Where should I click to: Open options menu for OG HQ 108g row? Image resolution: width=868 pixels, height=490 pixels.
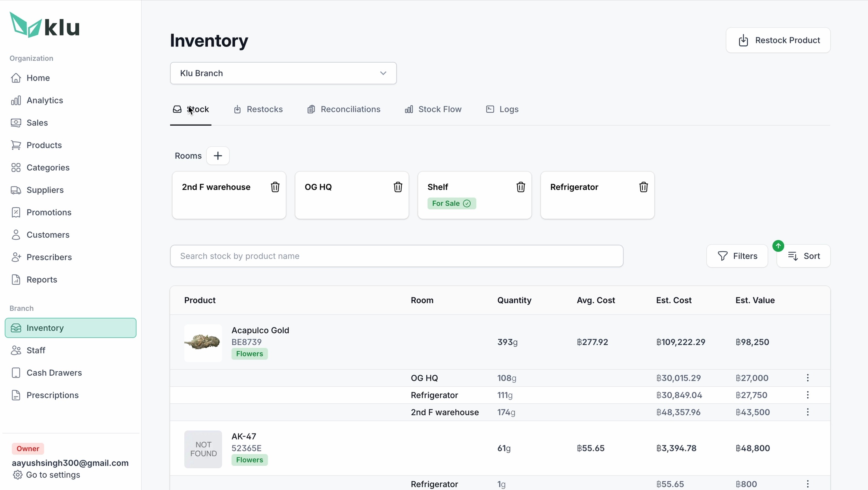tap(808, 378)
